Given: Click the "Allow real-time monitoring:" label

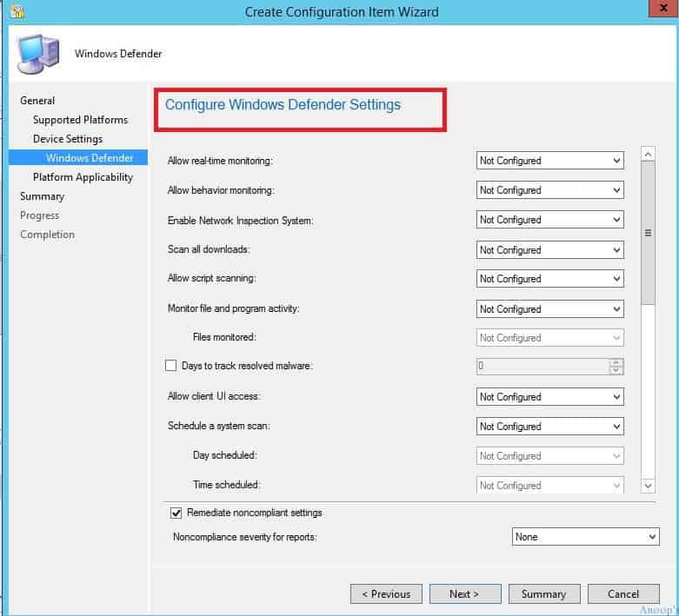Looking at the screenshot, I should pyautogui.click(x=220, y=161).
